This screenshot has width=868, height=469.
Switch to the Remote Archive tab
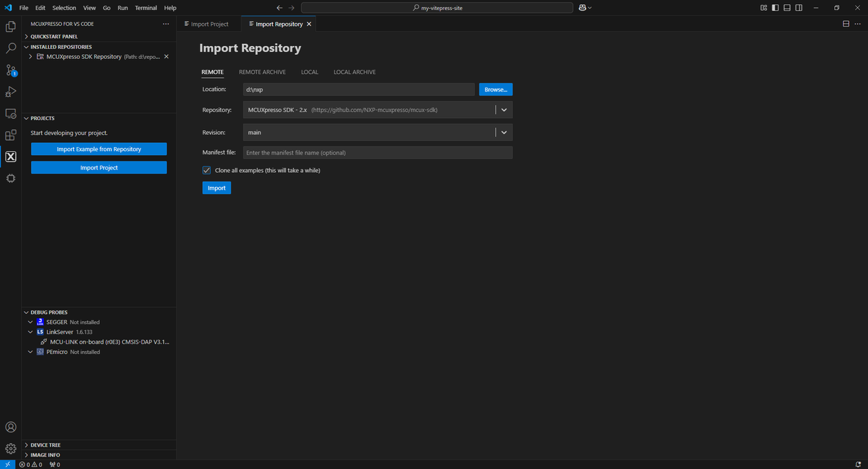click(262, 72)
